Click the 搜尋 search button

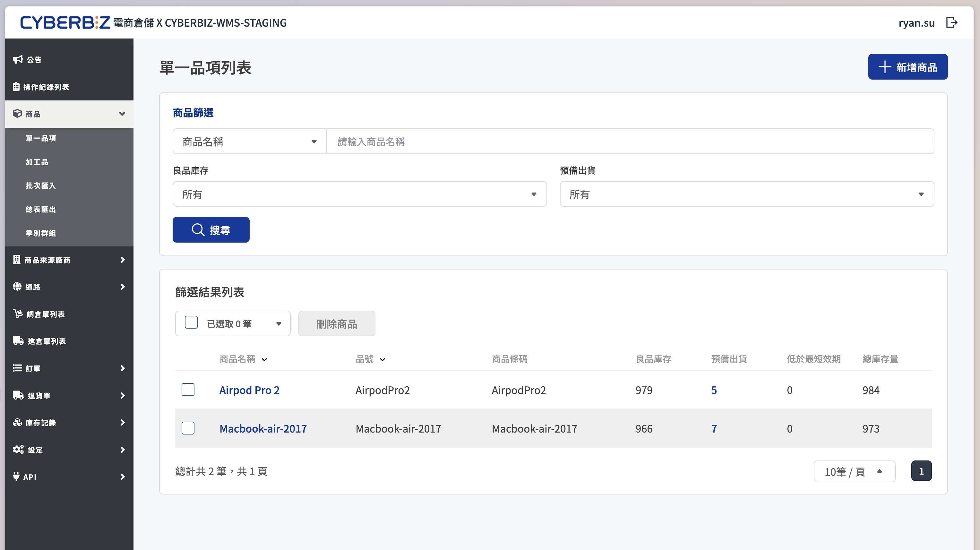click(211, 230)
